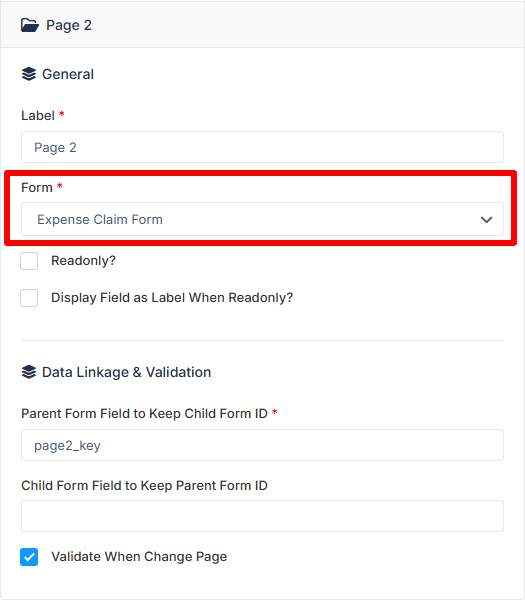Click the empty Child Form Field input box
Viewport: 525px width, 603px height.
pos(262,516)
